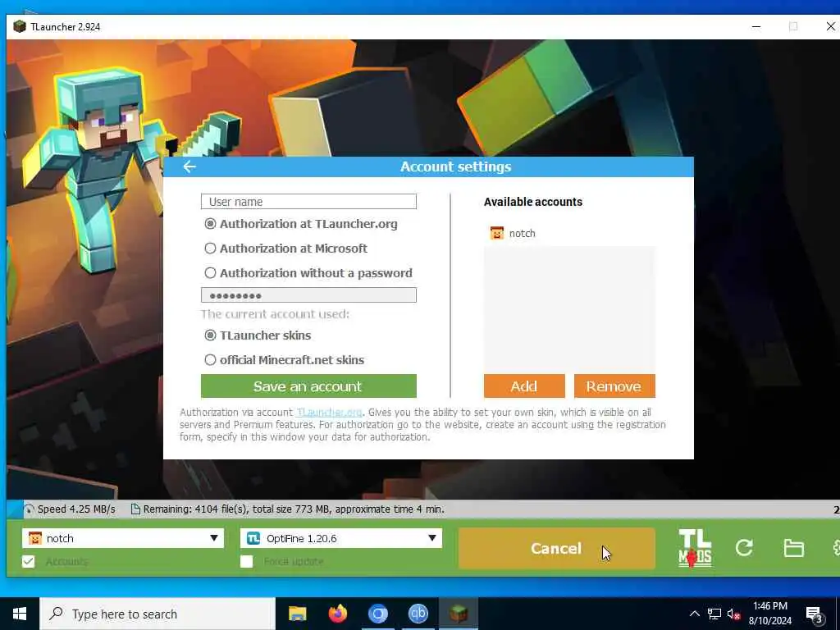Viewport: 840px width, 630px height.
Task: Go back using the Account settings arrow
Action: click(189, 167)
